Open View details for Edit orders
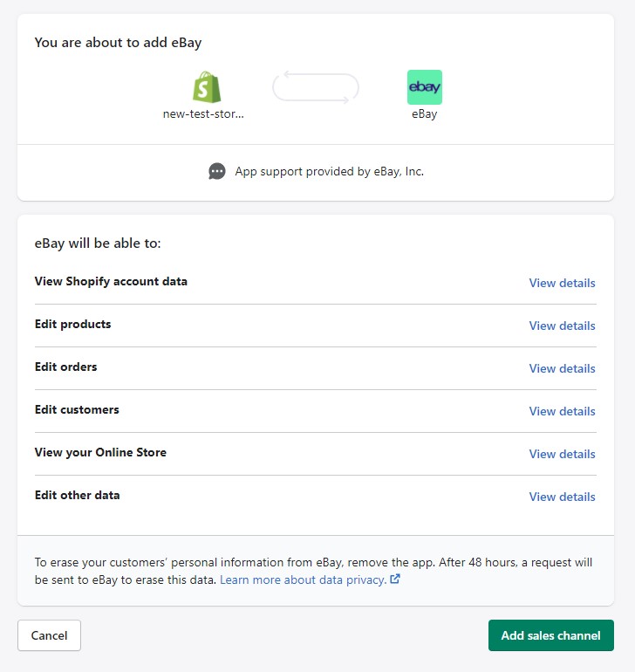The image size is (635, 672). pyautogui.click(x=562, y=368)
